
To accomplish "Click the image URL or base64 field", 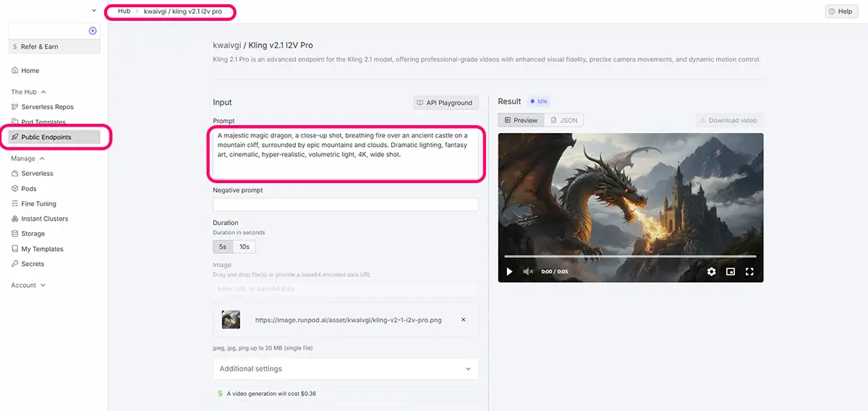I will point(346,289).
